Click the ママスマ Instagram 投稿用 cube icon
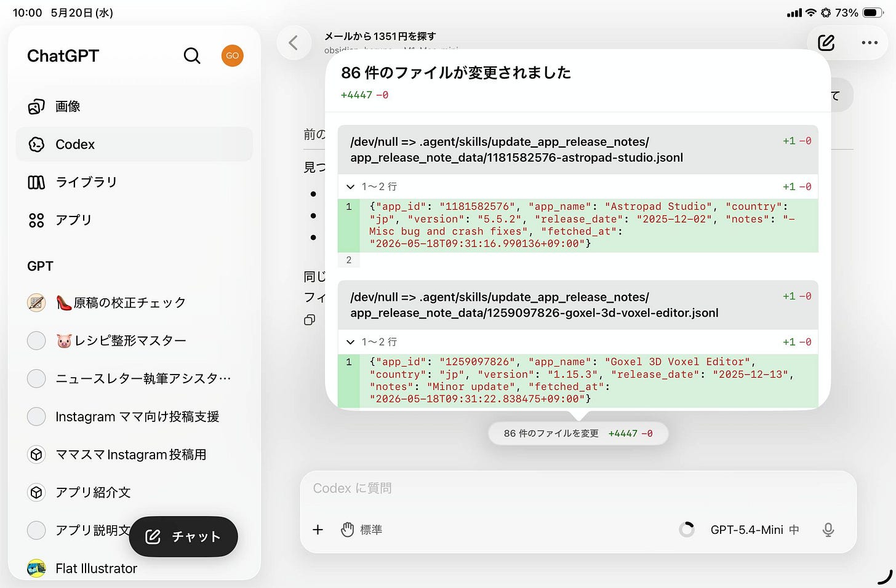The width and height of the screenshot is (896, 588). [x=36, y=455]
